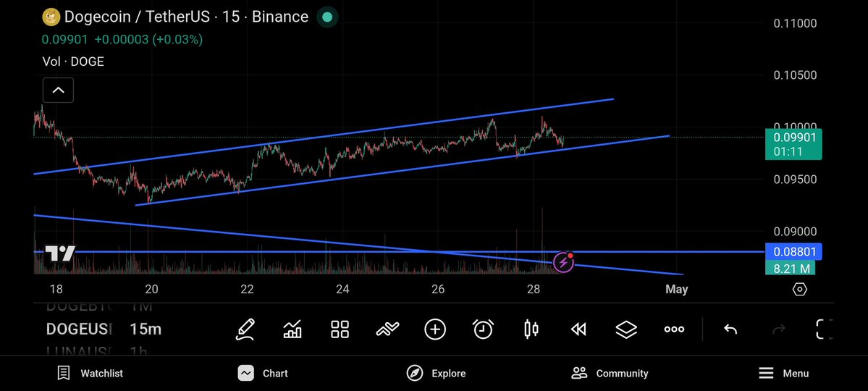Image resolution: width=868 pixels, height=391 pixels.
Task: Redo with the greyed forward arrow
Action: 778,329
